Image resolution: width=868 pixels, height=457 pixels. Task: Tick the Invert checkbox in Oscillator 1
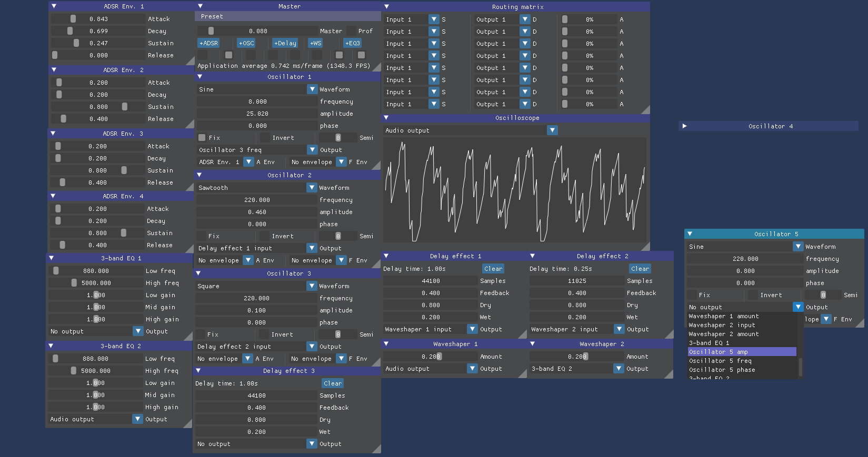pyautogui.click(x=265, y=138)
